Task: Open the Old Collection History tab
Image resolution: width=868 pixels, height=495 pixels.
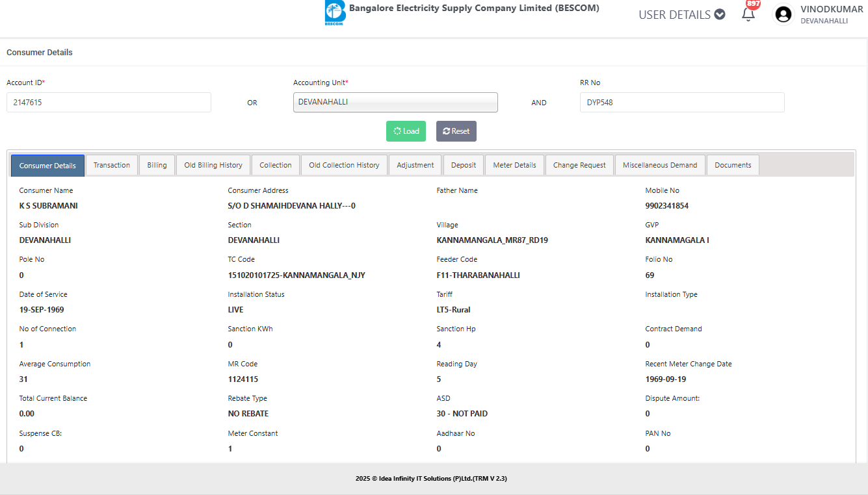Action: tap(344, 165)
